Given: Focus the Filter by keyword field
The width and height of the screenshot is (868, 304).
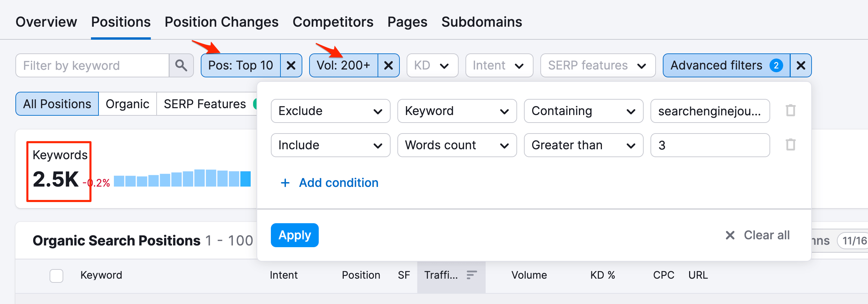Looking at the screenshot, I should coord(92,65).
